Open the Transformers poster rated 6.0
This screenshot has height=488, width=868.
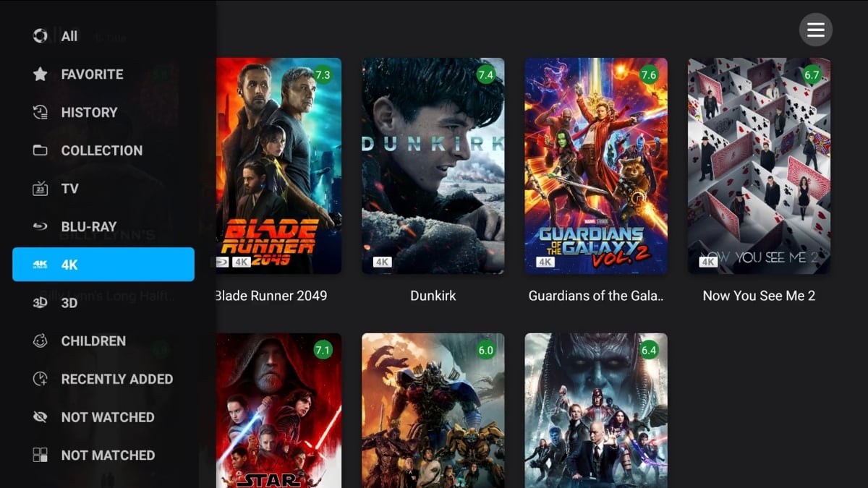click(433, 411)
